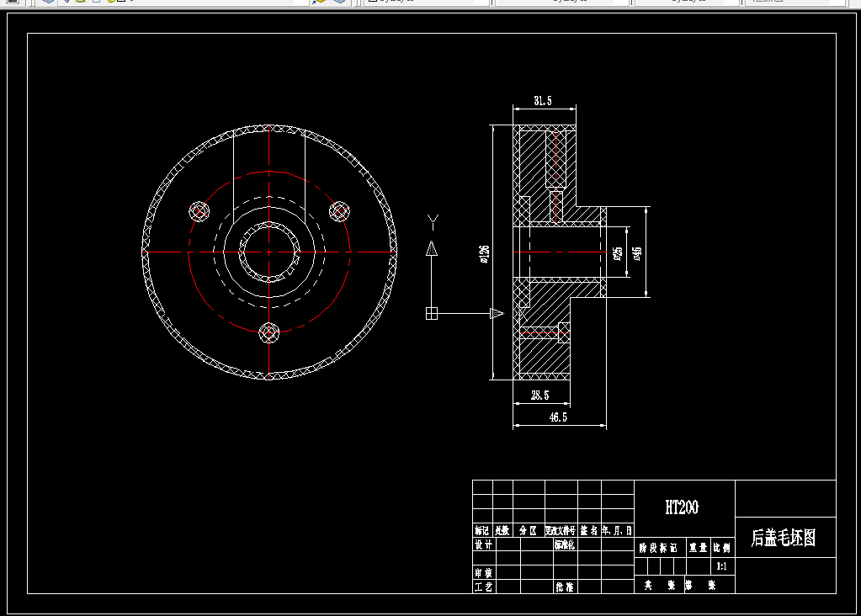Select the bottom bolt hole in front view
The height and width of the screenshot is (616, 861).
coord(269,332)
